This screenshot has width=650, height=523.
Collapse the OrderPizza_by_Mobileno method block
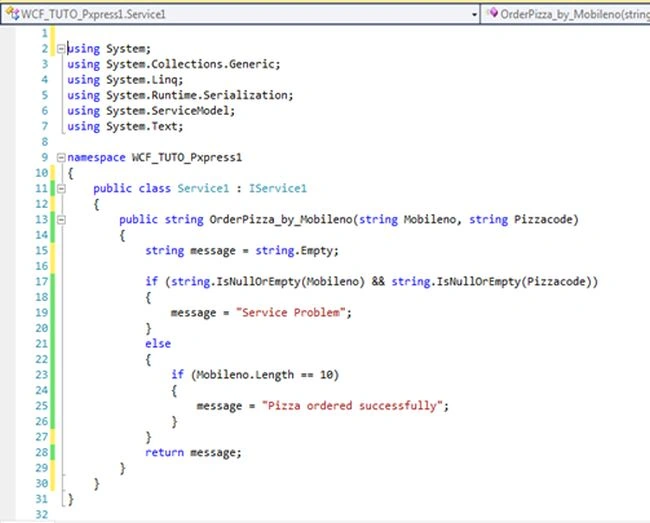click(x=61, y=220)
